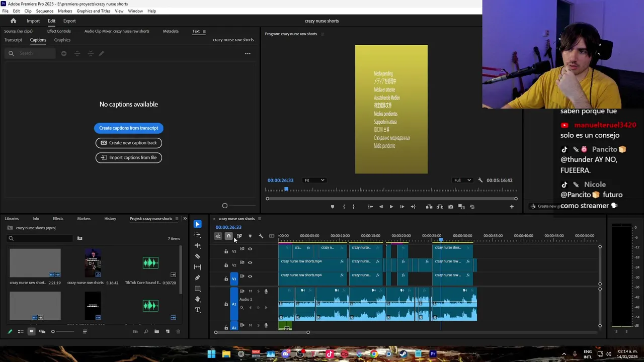Toggle insert sequences as nests button

tap(218, 236)
